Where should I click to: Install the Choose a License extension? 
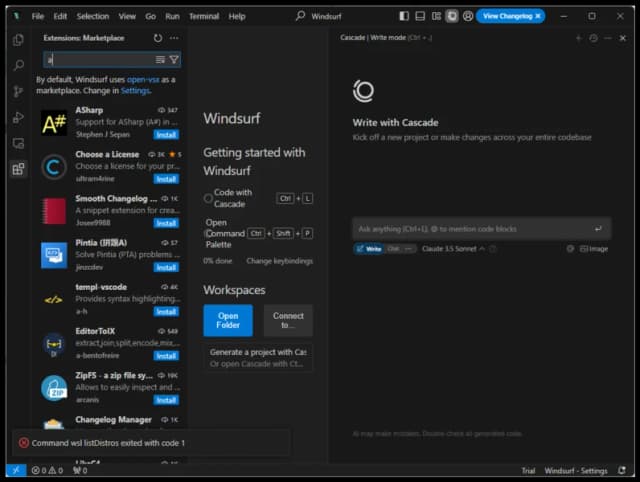[166, 179]
